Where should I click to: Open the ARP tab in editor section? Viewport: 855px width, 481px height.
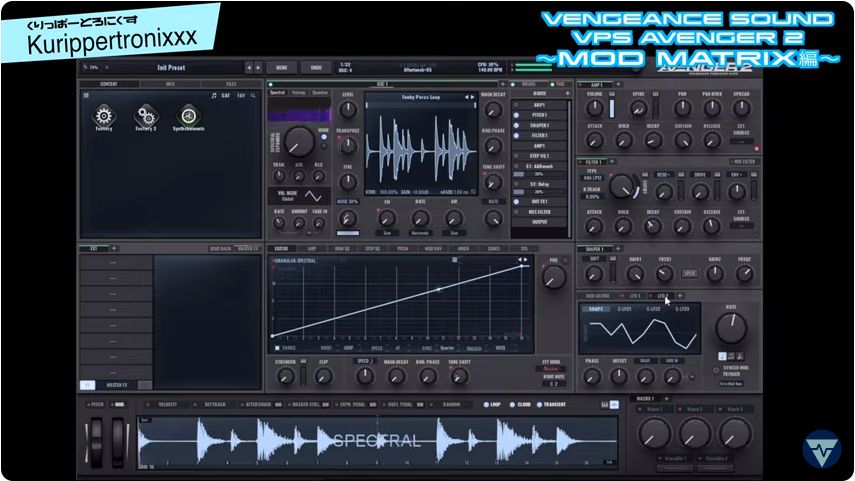[312, 249]
